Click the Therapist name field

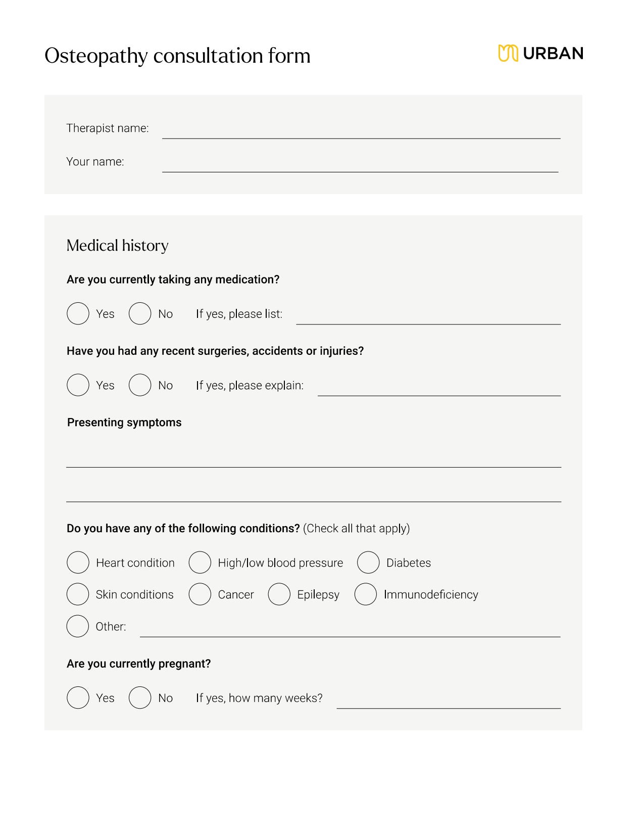361,131
